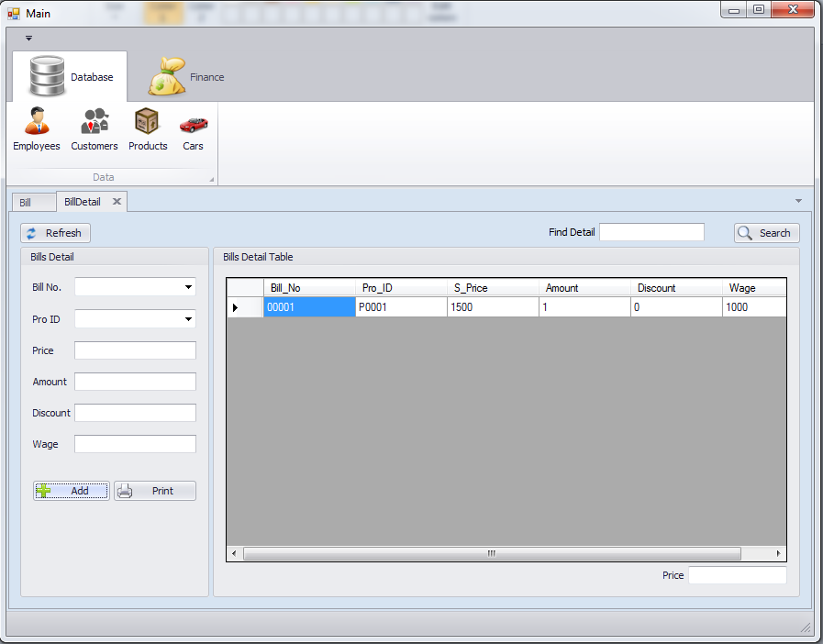Focus the Price field below the table
823x644 pixels.
tap(738, 575)
